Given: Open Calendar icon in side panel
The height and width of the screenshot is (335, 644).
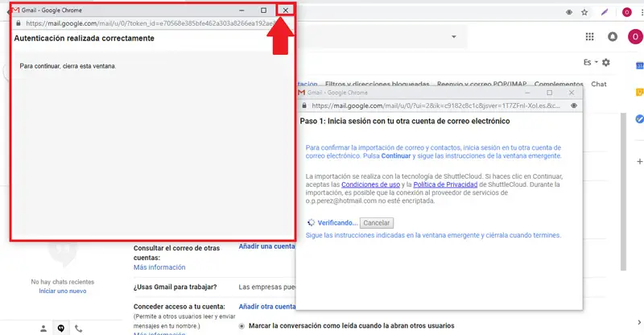Looking at the screenshot, I should [639, 66].
